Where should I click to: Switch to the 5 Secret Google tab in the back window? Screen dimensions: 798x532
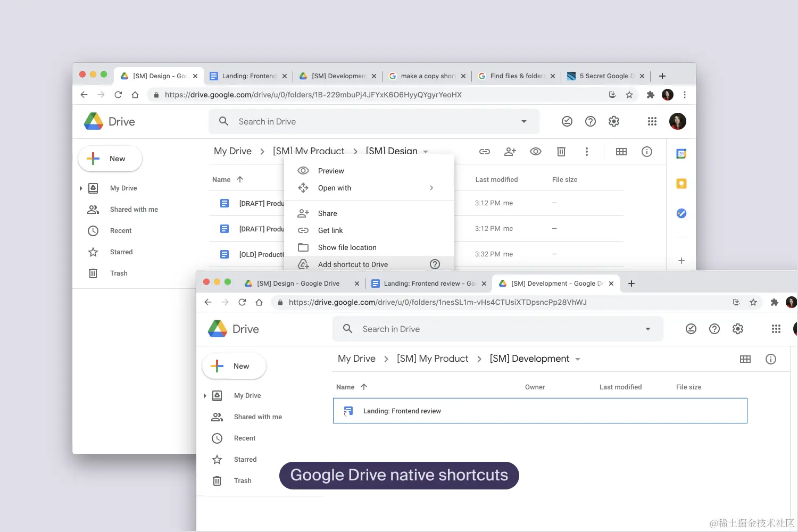pyautogui.click(x=605, y=76)
